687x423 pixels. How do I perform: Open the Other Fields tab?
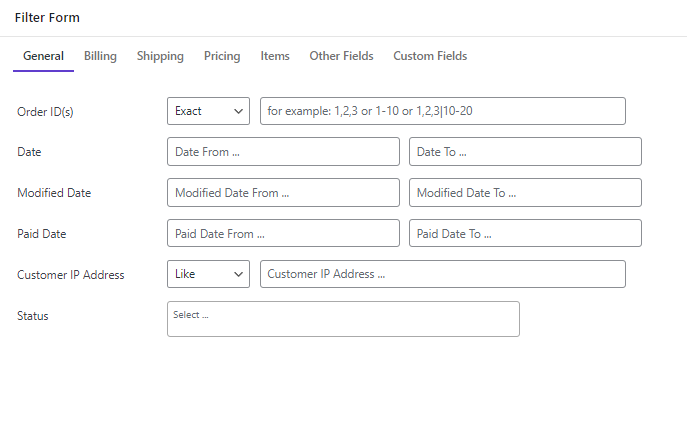click(x=341, y=57)
